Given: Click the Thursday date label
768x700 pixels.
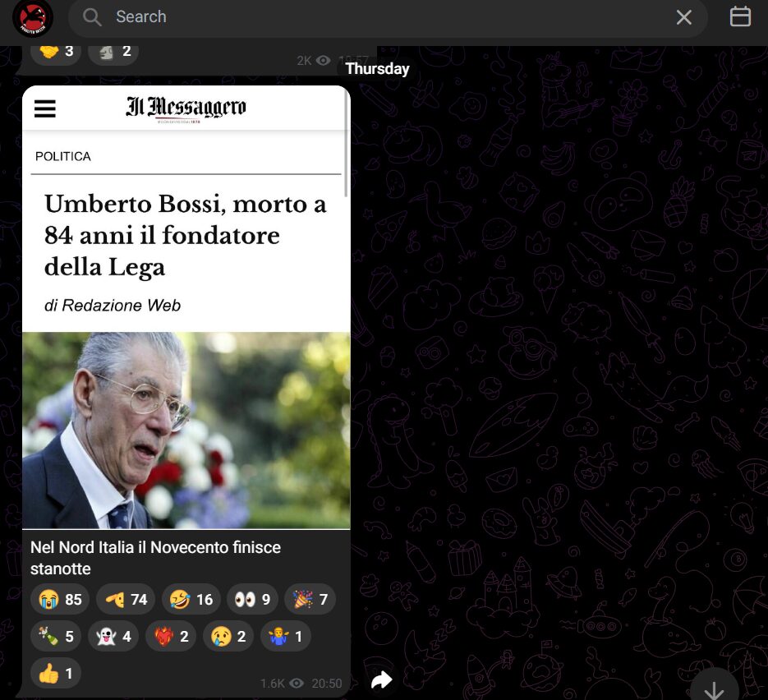Looking at the screenshot, I should tap(377, 69).
